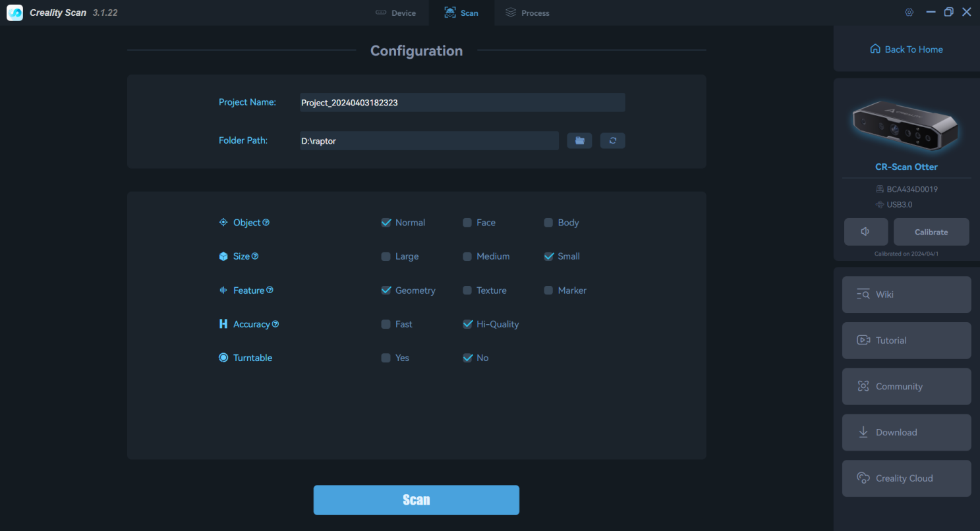The width and height of the screenshot is (980, 531).
Task: Browse for folder using the folder icon
Action: point(579,140)
